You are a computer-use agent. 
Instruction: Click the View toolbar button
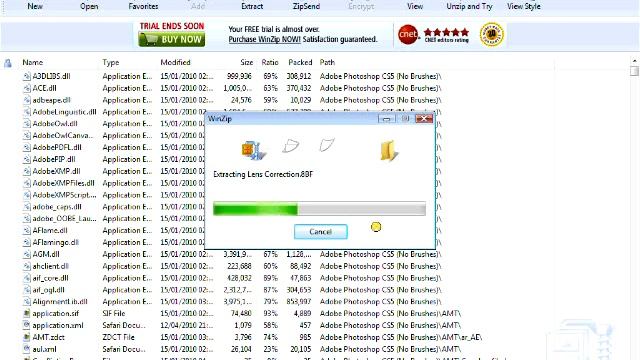pyautogui.click(x=415, y=6)
